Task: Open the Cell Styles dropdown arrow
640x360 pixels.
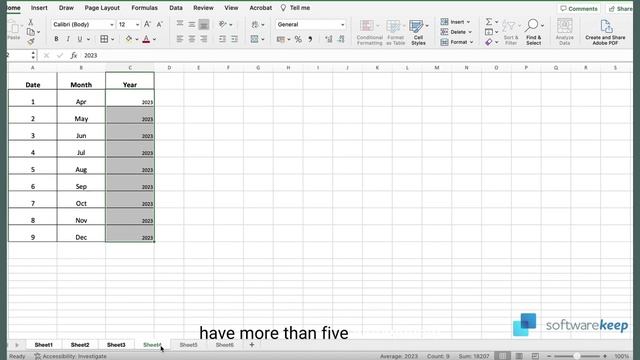Action: coord(427,25)
